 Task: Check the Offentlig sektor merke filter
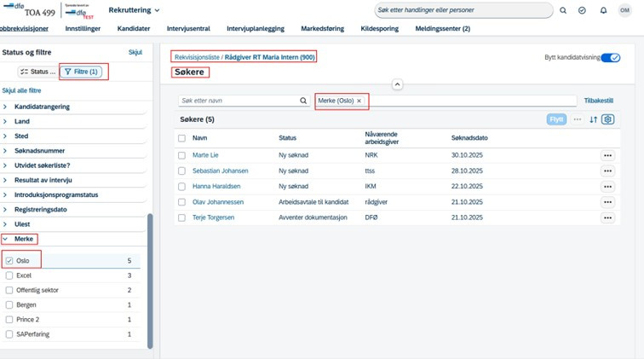9,290
